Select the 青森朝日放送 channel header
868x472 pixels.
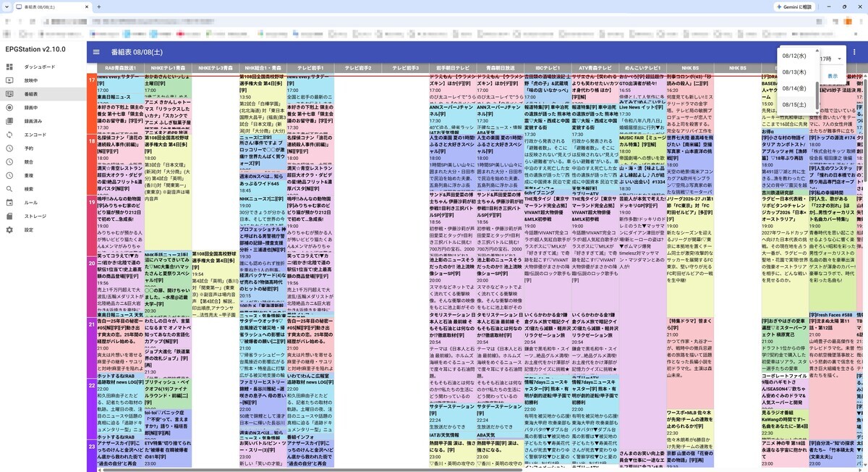coord(499,68)
